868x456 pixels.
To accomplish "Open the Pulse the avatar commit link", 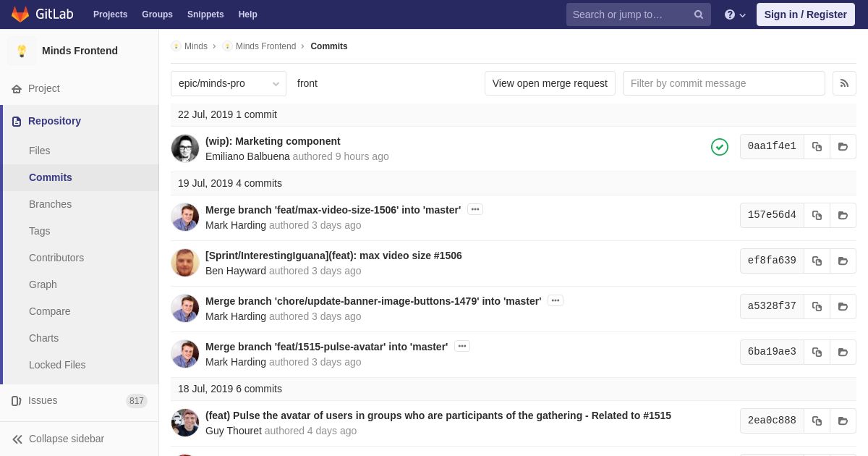I will [438, 415].
